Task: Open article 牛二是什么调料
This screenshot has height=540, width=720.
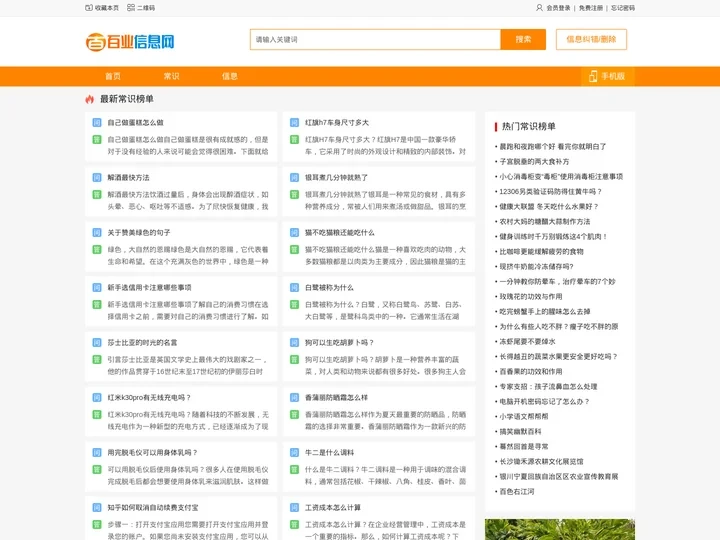Action: coord(329,453)
